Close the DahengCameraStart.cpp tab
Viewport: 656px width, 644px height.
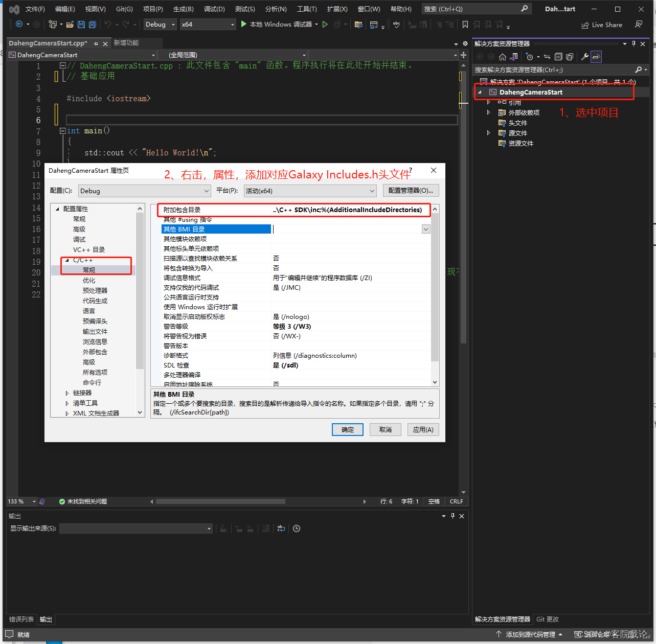pyautogui.click(x=105, y=44)
